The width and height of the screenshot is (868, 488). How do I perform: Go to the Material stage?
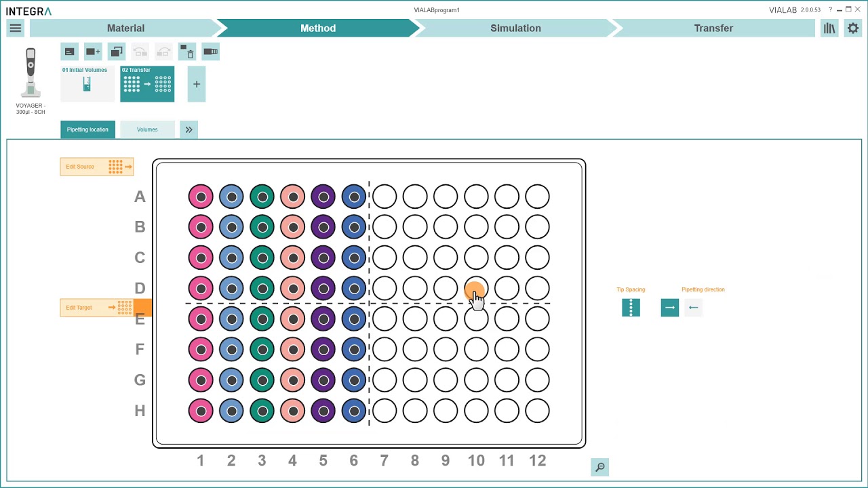pos(126,28)
